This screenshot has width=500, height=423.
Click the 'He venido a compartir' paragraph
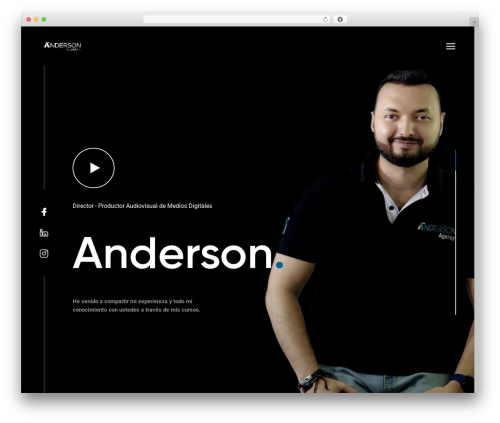[136, 306]
